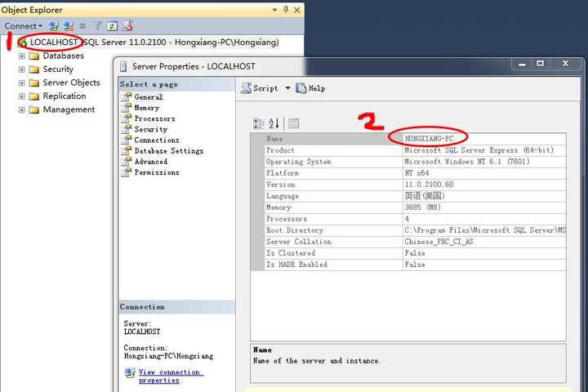Select the Product property row

[x=408, y=150]
